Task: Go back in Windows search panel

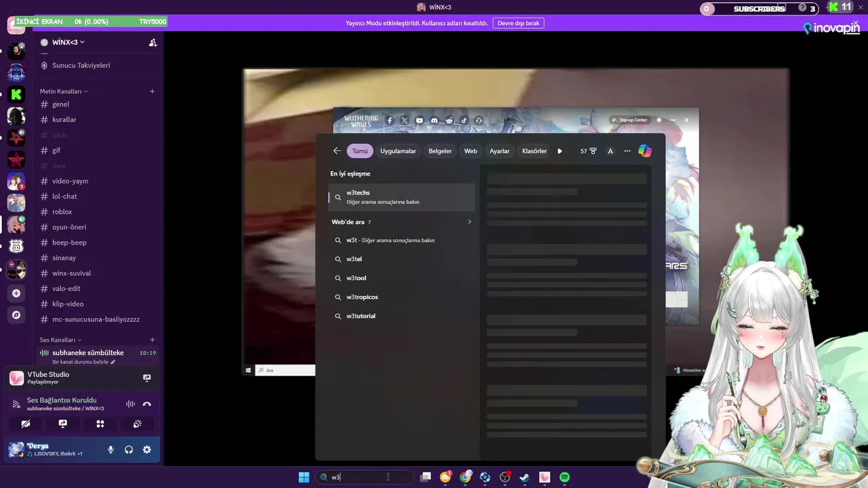Action: point(337,151)
